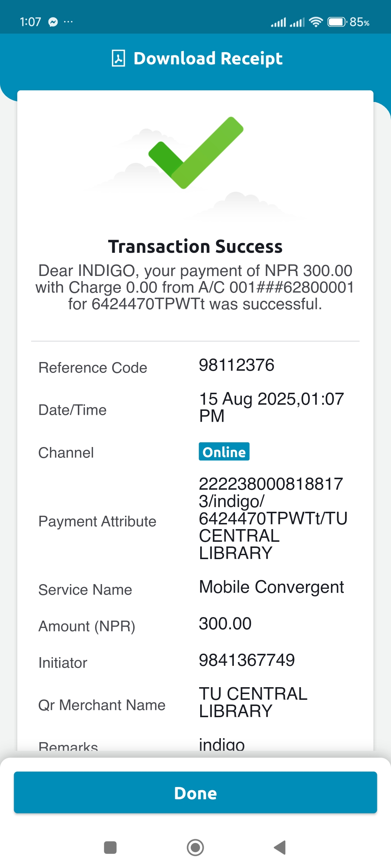
Task: Tap the Messenger notification icon in status bar
Action: [x=53, y=22]
